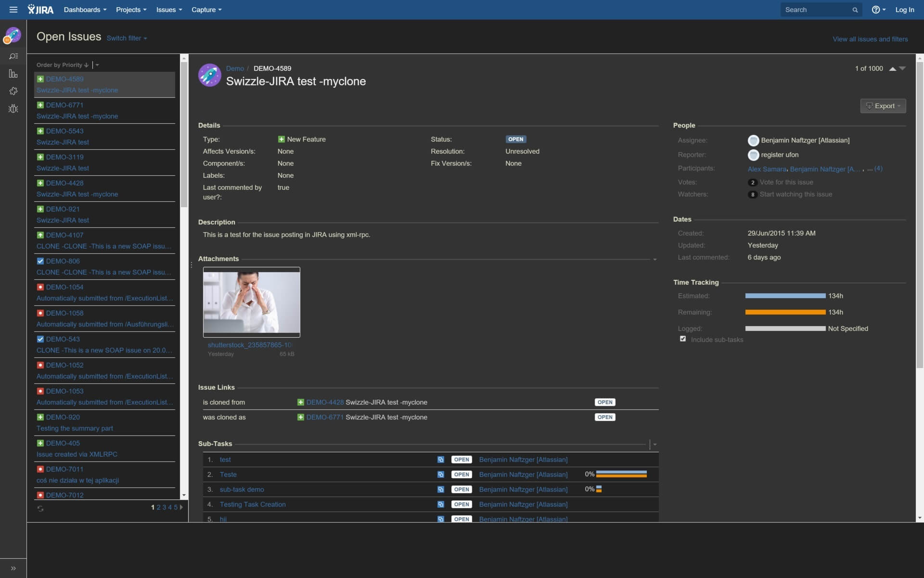The image size is (924, 578).
Task: Click the task icon of DEMO-806
Action: tap(40, 261)
